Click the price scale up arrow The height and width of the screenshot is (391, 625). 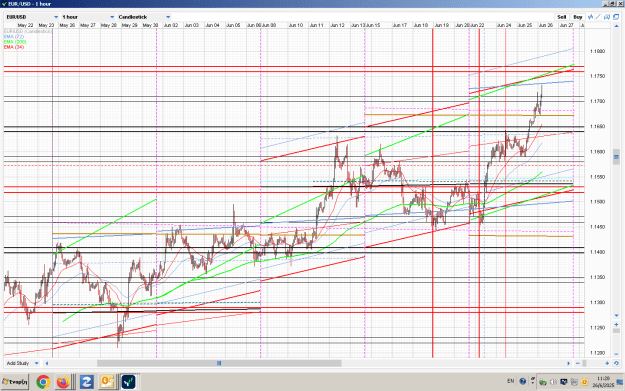point(616,26)
